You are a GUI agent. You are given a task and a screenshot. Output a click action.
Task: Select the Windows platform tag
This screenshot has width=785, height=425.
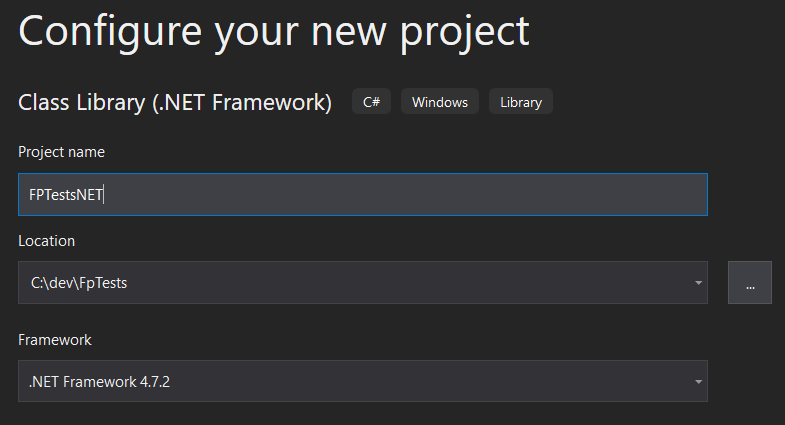(440, 102)
